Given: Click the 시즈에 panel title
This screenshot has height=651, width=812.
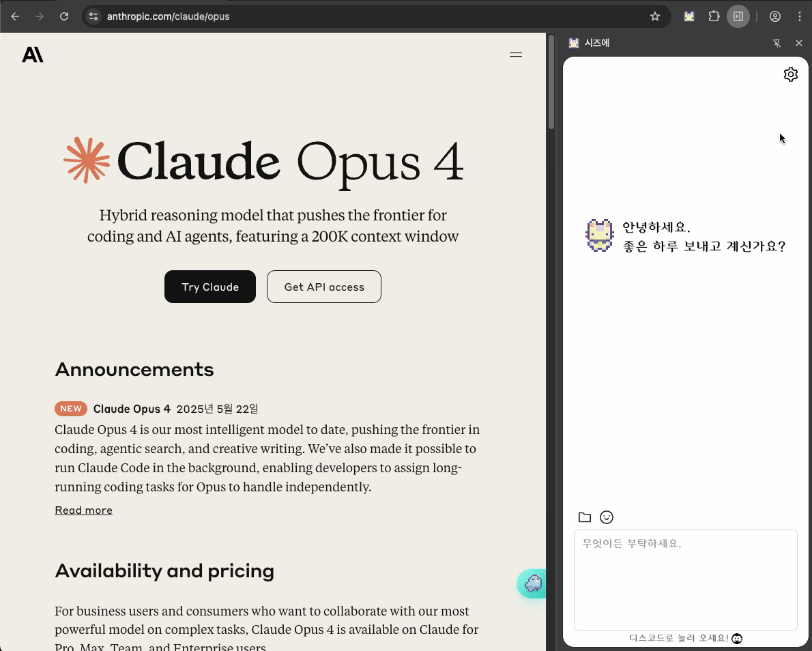Looking at the screenshot, I should [597, 43].
